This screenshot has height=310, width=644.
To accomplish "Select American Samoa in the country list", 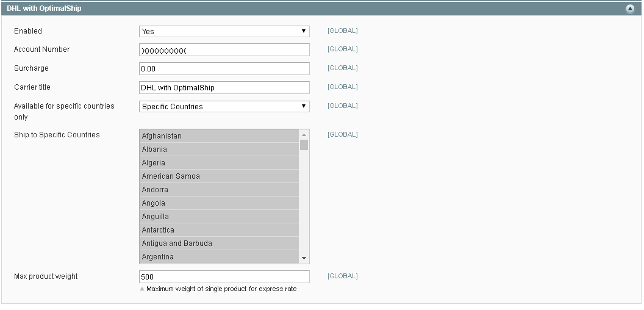I will (219, 176).
